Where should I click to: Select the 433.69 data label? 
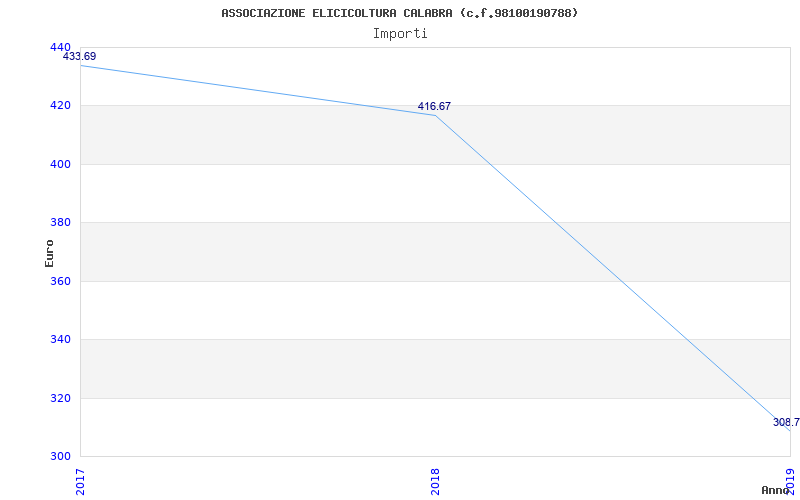80,56
